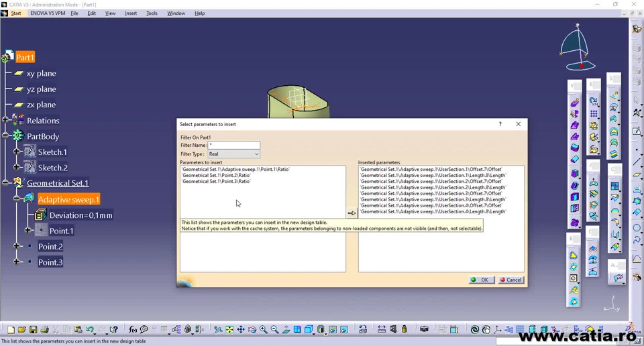Click the What's This help cursor icon
The height and width of the screenshot is (346, 644).
coord(114,329)
